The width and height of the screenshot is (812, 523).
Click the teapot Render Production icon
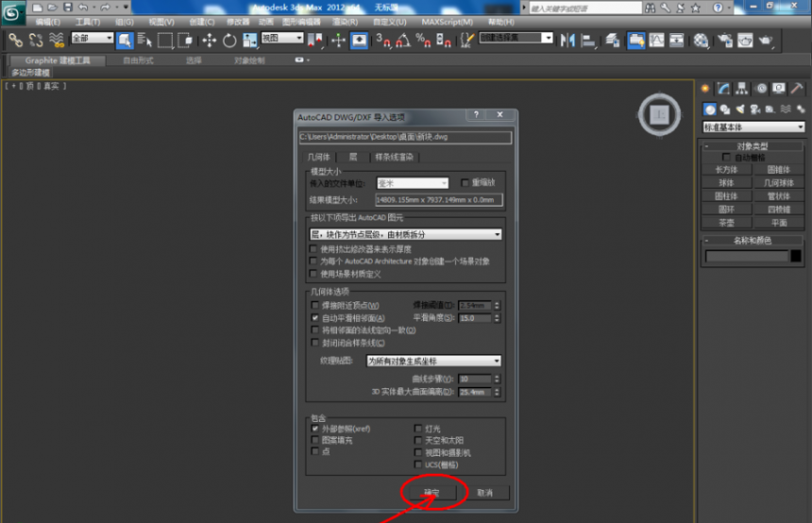(766, 40)
